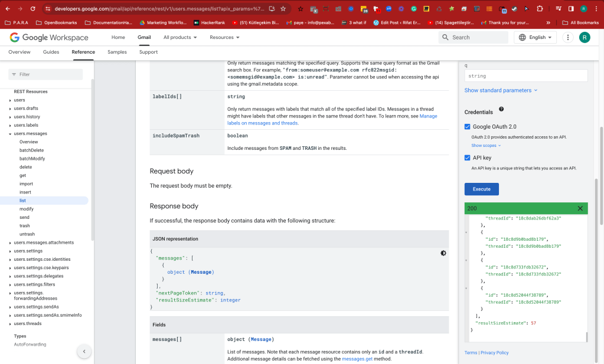Screen dimensions: 604x364
Task: Click the blue Execute button
Action: [x=482, y=189]
